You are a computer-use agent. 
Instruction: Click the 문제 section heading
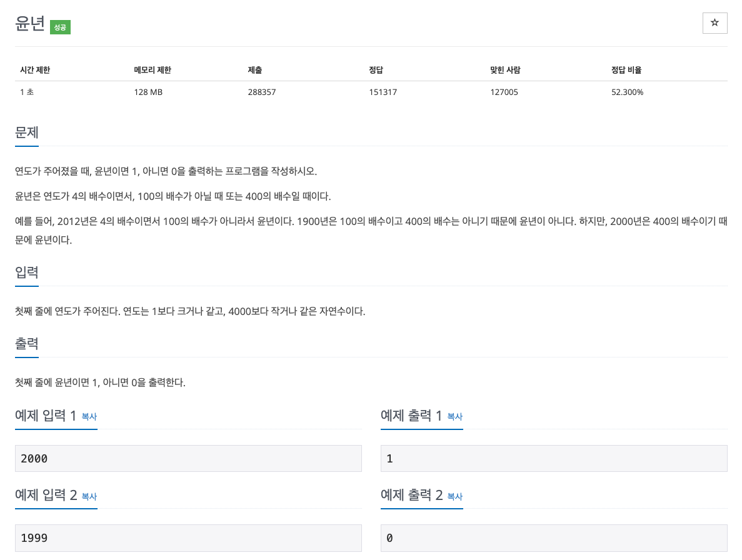(27, 132)
